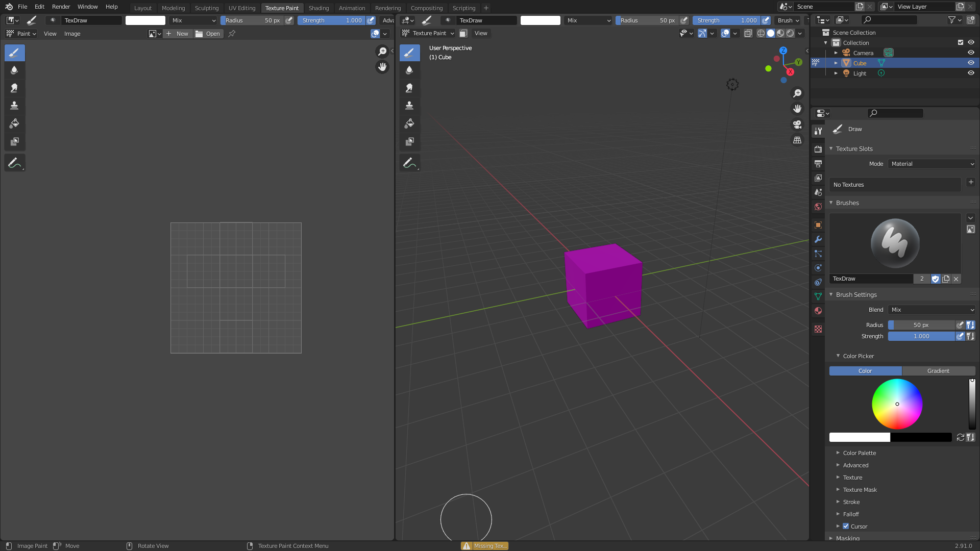980x551 pixels.
Task: Pick a hue on the color wheel
Action: point(897,404)
